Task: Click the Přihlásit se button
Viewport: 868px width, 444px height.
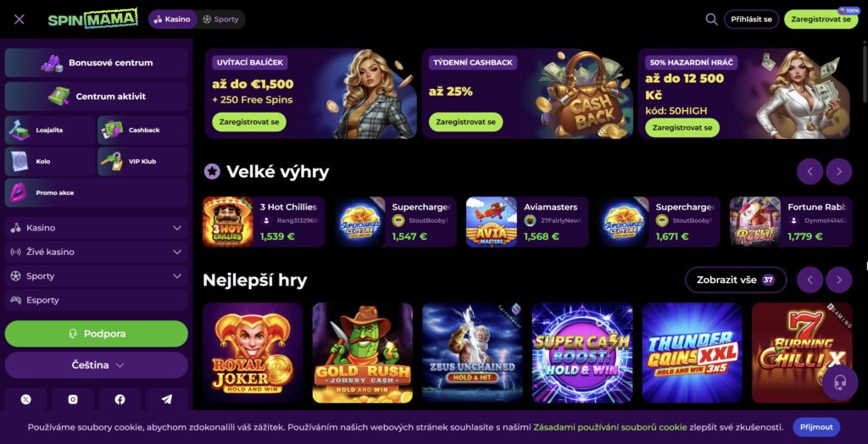Action: tap(751, 19)
